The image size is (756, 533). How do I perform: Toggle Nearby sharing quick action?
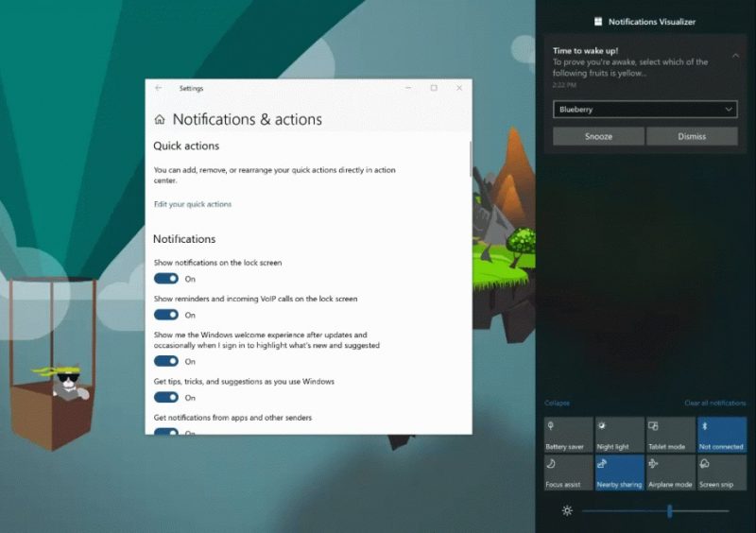pyautogui.click(x=620, y=473)
